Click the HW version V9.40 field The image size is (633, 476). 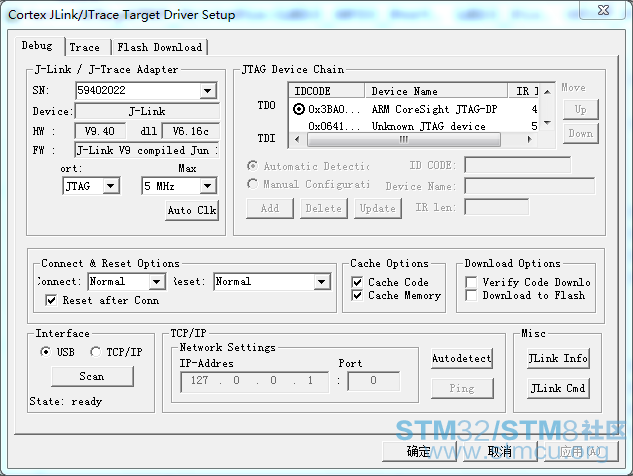100,131
